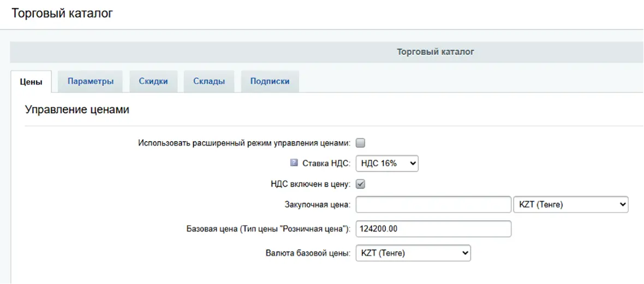Open the Скидки tab
Image resolution: width=644 pixels, height=284 pixels.
pos(153,82)
